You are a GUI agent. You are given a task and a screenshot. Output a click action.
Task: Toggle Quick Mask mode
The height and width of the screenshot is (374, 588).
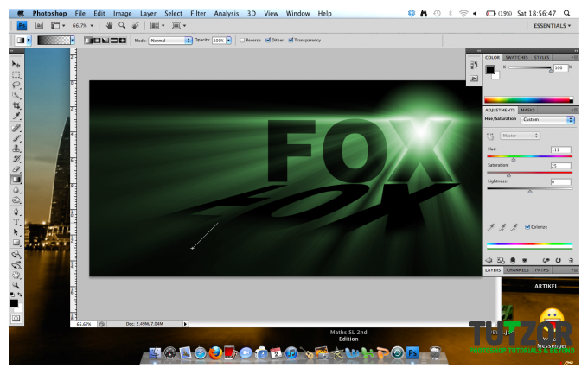click(16, 319)
